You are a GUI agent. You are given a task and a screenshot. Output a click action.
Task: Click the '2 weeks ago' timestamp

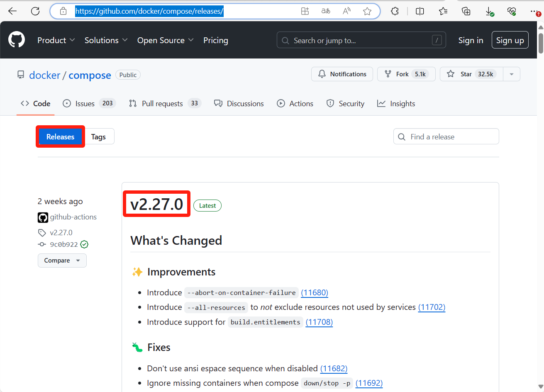tap(60, 202)
